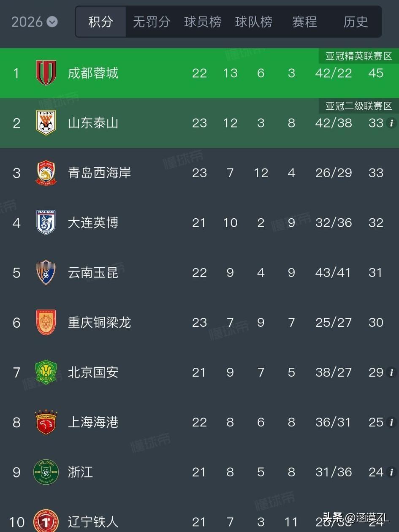Tap the 青岛西海岸 team badge
The image size is (399, 532).
tap(46, 173)
